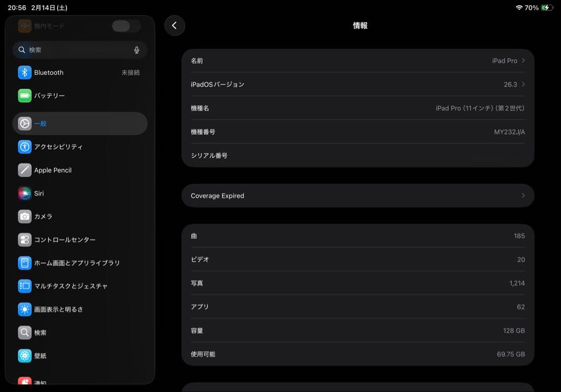Expand the iPadOSバージョン 26.3 row
This screenshot has height=392, width=561.
tap(357, 84)
